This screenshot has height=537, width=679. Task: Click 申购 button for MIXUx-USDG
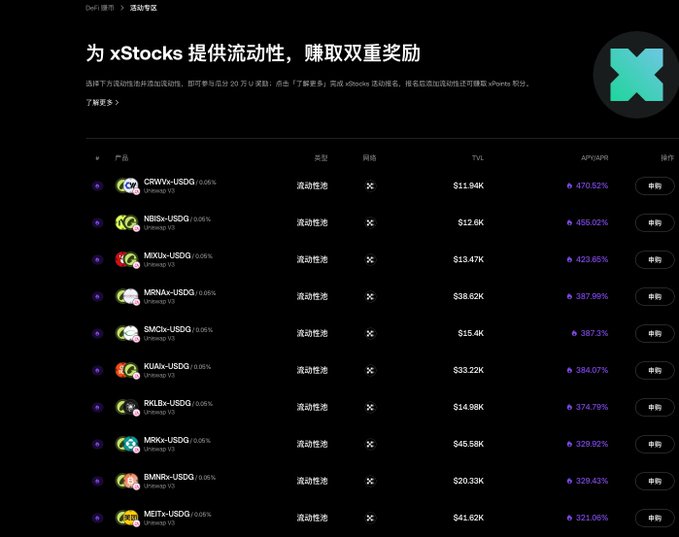(654, 259)
